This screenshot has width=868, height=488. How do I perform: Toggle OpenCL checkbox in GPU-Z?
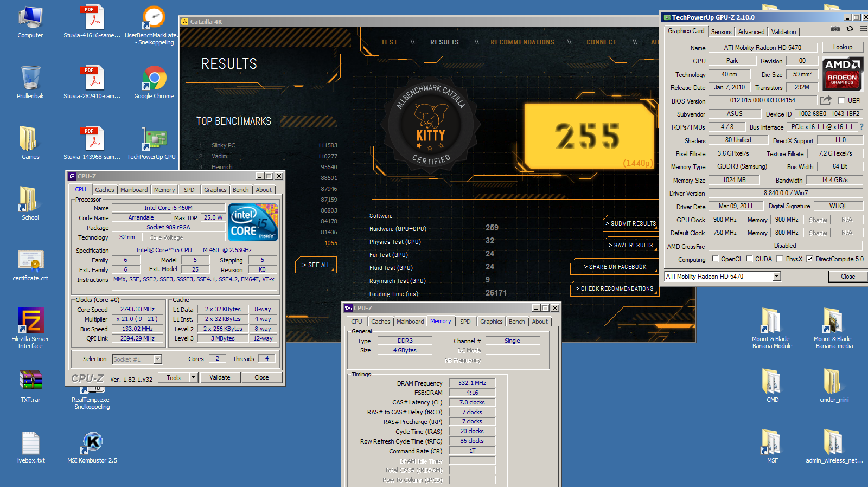[715, 259]
